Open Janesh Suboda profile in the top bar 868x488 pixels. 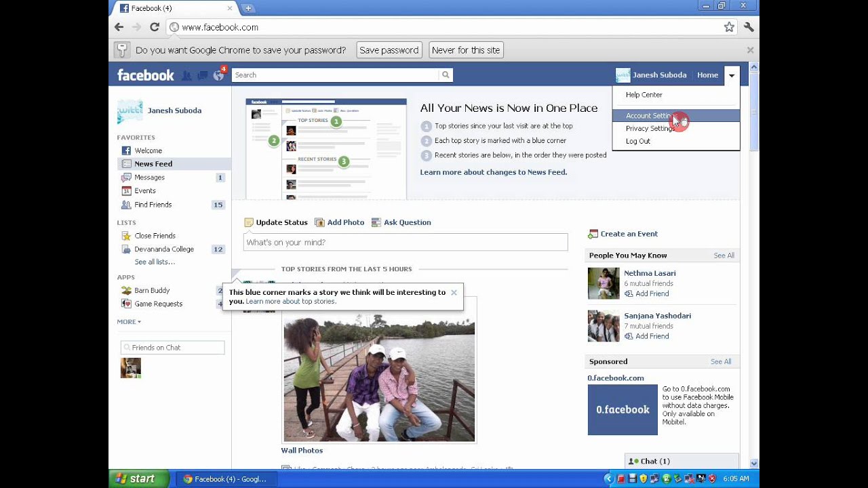pyautogui.click(x=651, y=75)
